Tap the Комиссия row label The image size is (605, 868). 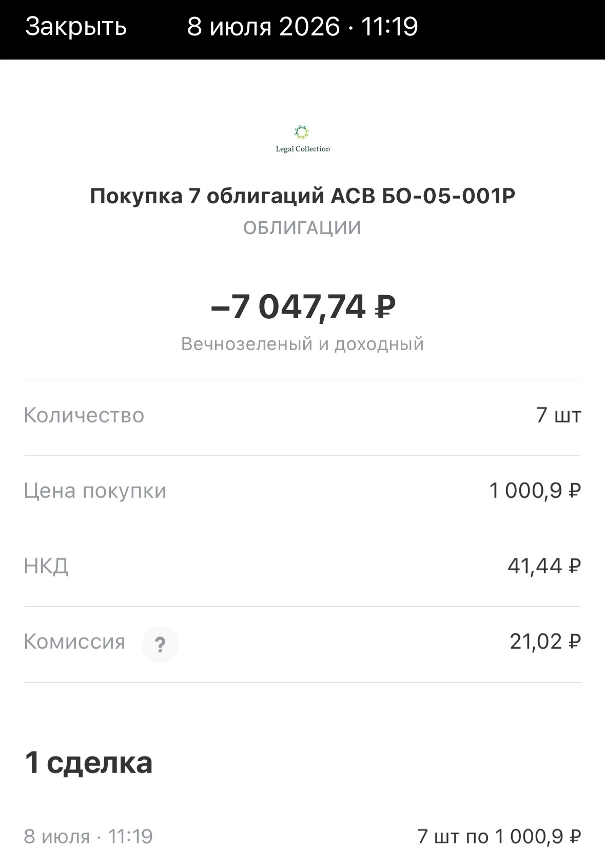pos(75,642)
